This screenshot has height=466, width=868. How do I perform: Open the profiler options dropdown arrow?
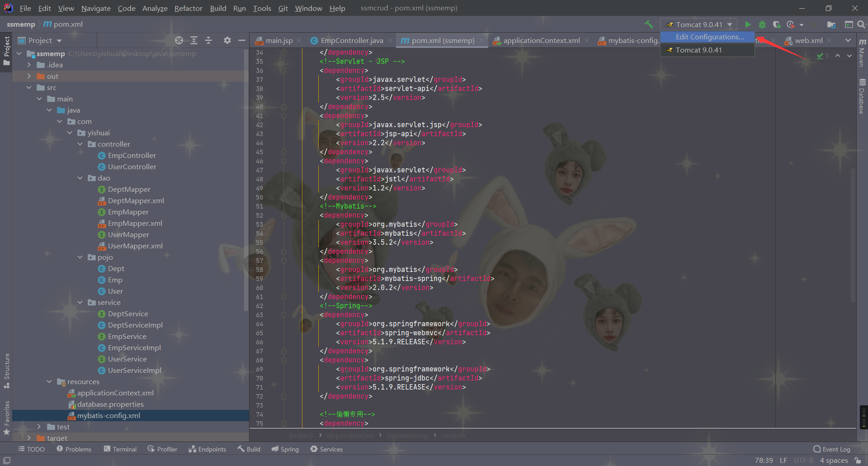click(802, 25)
